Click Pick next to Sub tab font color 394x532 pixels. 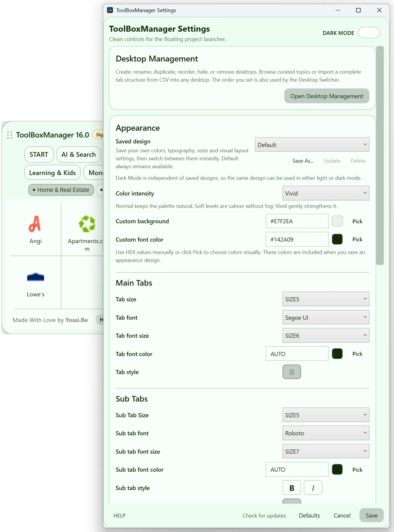point(357,470)
